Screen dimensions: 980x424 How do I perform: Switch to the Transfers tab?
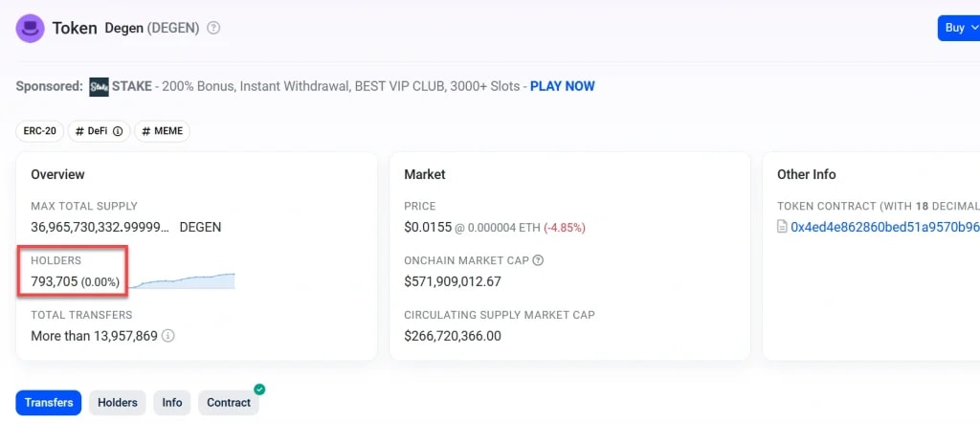(x=49, y=403)
